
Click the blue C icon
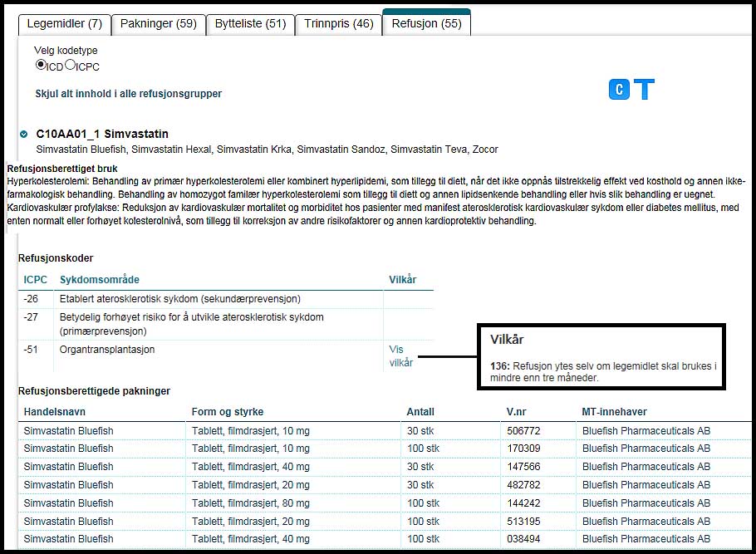pyautogui.click(x=620, y=90)
